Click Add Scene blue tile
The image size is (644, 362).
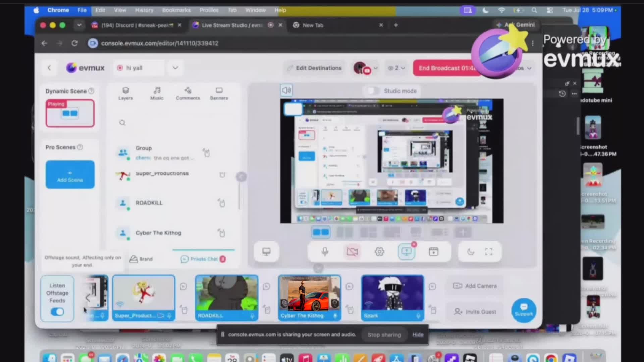(x=70, y=175)
